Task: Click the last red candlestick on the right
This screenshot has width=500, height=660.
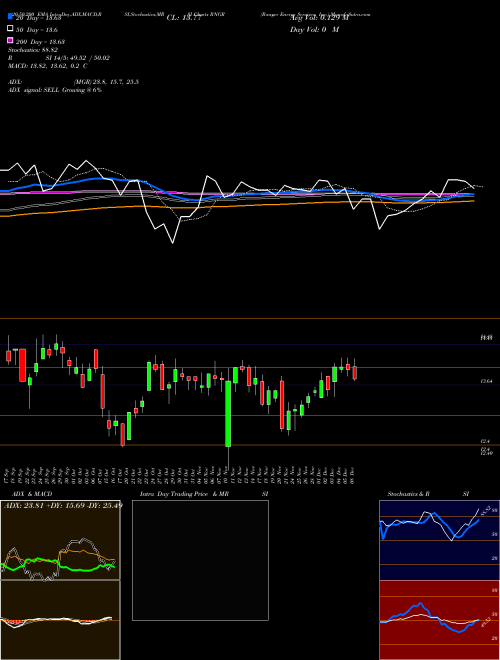Action: tap(355, 373)
